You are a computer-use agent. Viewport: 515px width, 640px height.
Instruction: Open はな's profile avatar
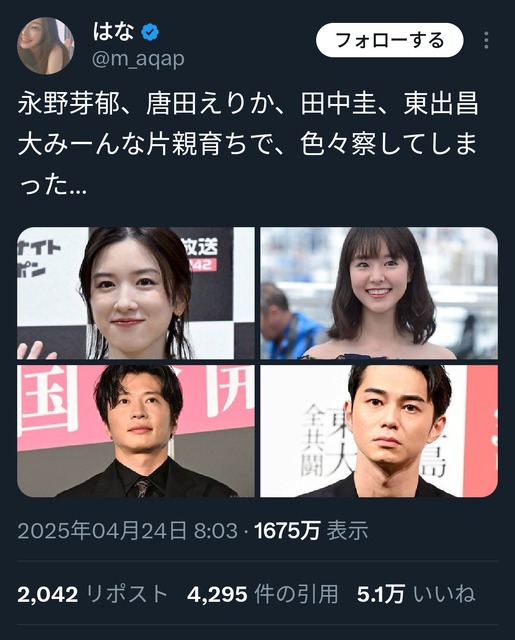tap(46, 45)
